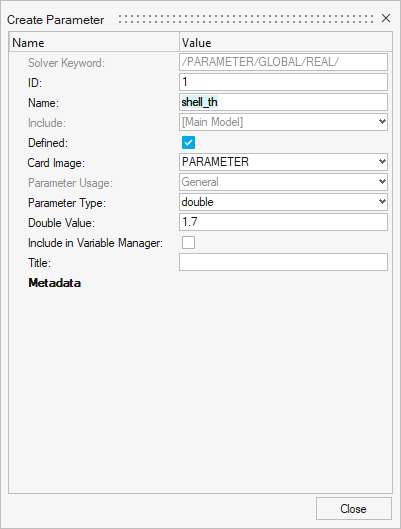Click the Close button
Image resolution: width=401 pixels, height=529 pixels.
(x=353, y=508)
